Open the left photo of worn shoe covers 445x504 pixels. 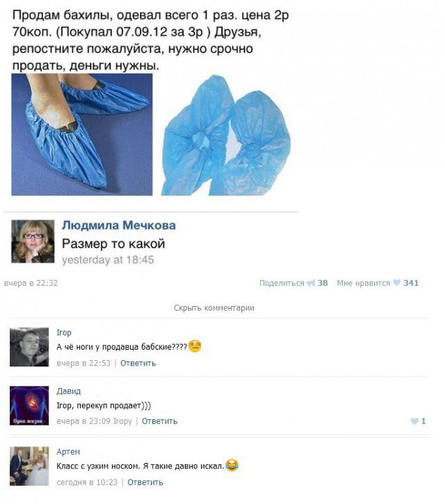[x=82, y=134]
